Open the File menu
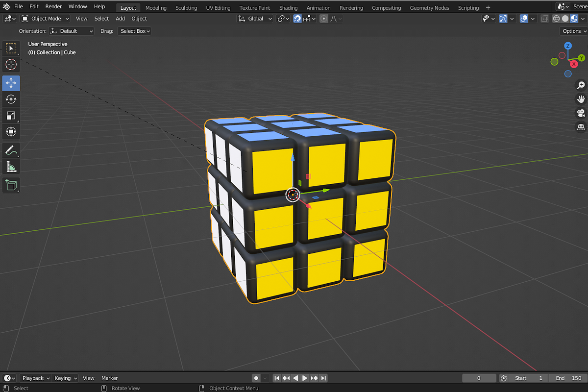588x392 pixels. coord(18,7)
